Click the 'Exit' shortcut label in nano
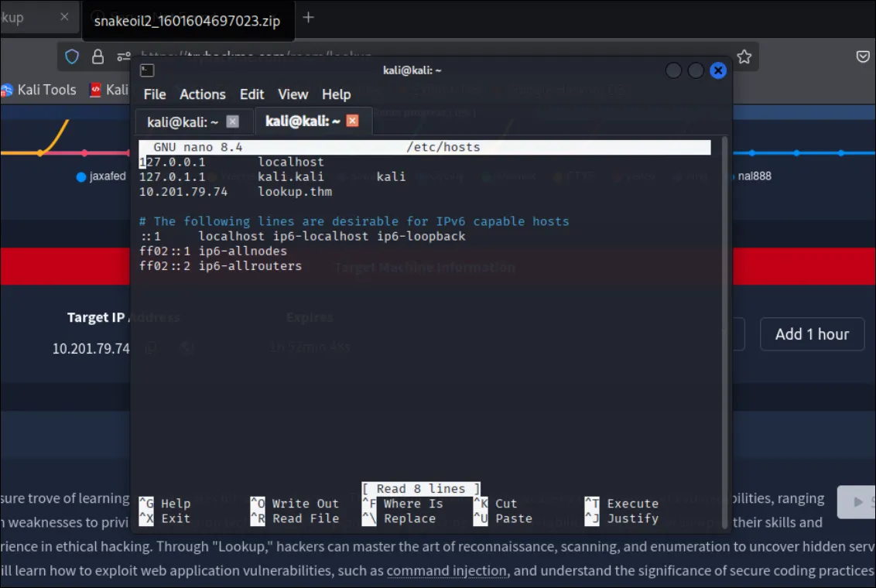Viewport: 876px width, 588px height. coord(176,518)
